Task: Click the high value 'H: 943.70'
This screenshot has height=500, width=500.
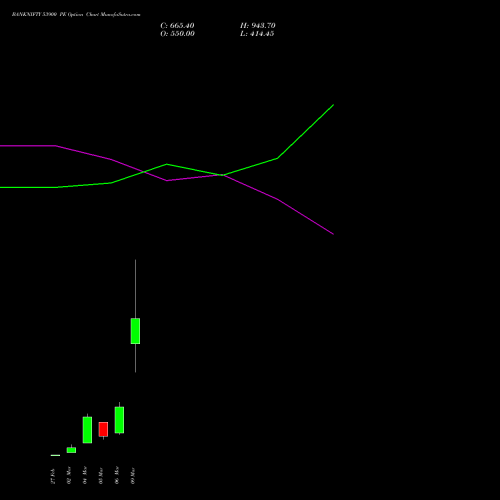Action: pyautogui.click(x=258, y=26)
